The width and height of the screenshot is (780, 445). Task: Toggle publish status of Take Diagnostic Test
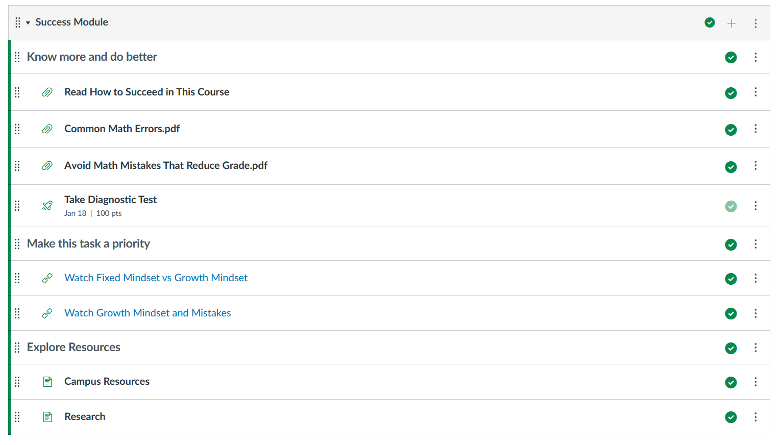coord(731,206)
